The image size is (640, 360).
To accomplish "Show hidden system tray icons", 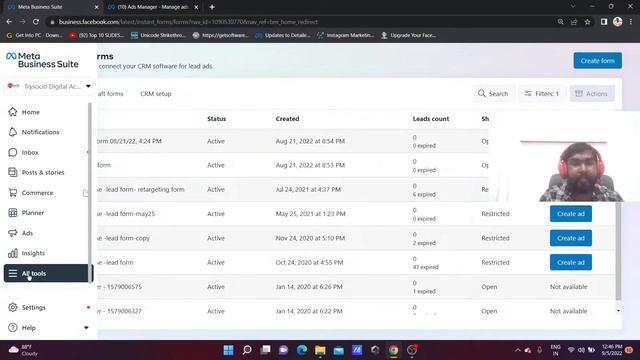I will tap(518, 350).
